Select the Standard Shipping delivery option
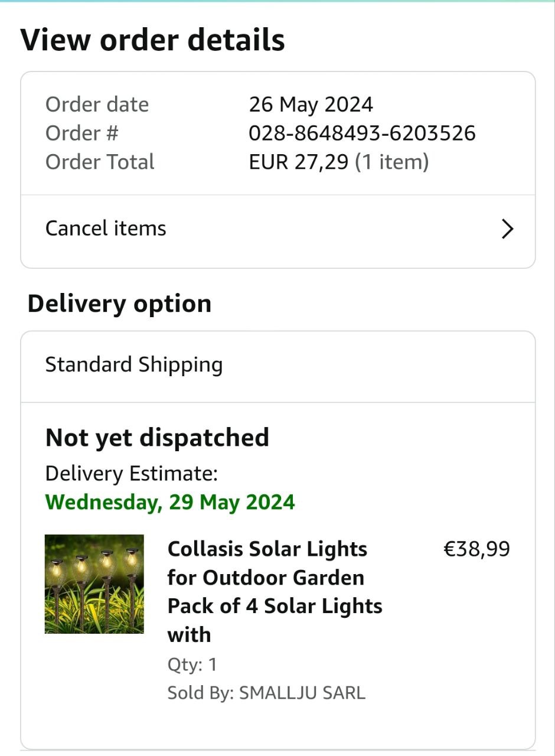Image resolution: width=555 pixels, height=756 pixels. pyautogui.click(x=134, y=365)
